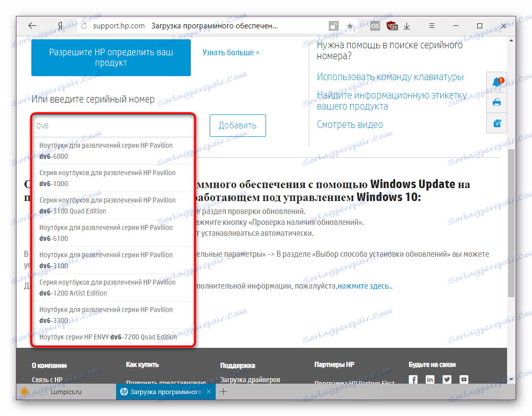This screenshot has width=532, height=416.
Task: Click 'Разрешите HP определить ваш продукт' button
Action: pos(111,58)
